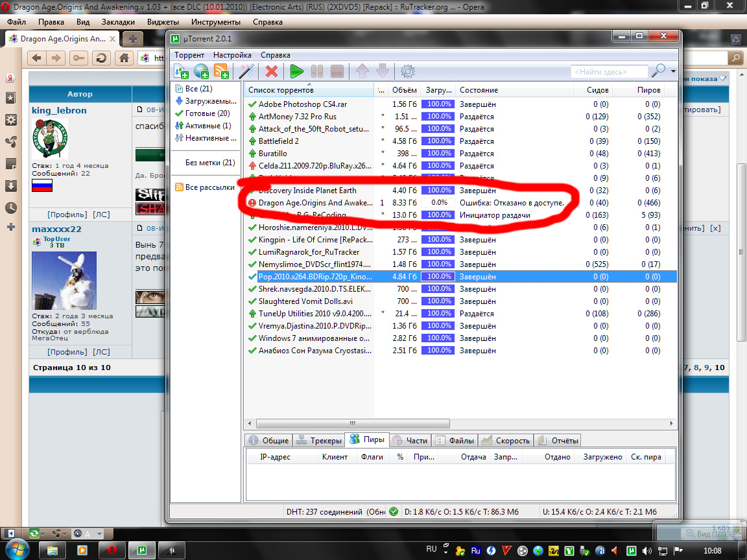Click the Add RSS Feed icon

(x=221, y=71)
